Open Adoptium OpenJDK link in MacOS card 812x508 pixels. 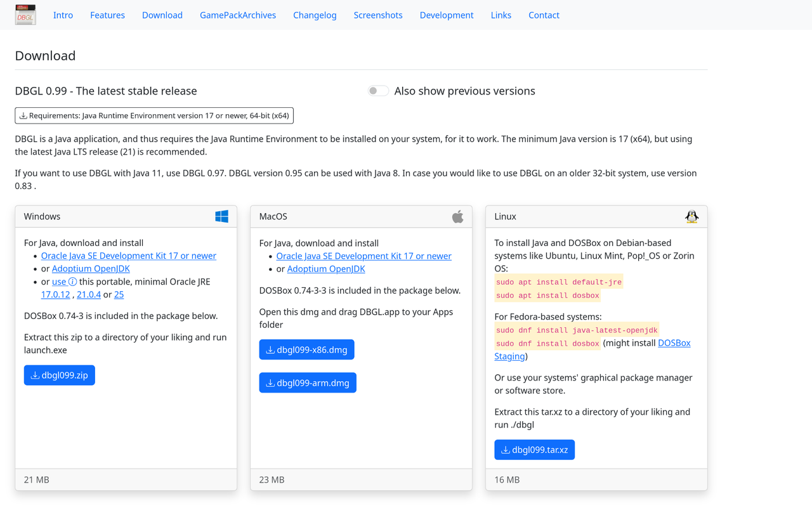(x=326, y=269)
